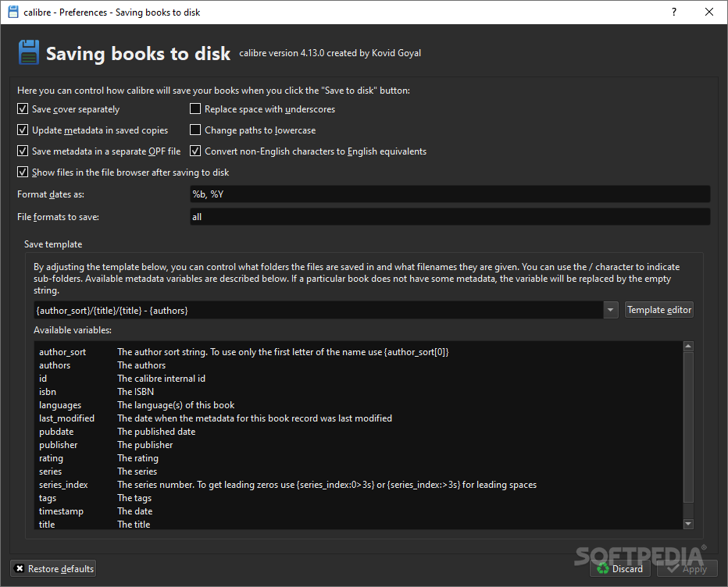Expand the save template dropdown arrow
The height and width of the screenshot is (587, 728).
(611, 310)
